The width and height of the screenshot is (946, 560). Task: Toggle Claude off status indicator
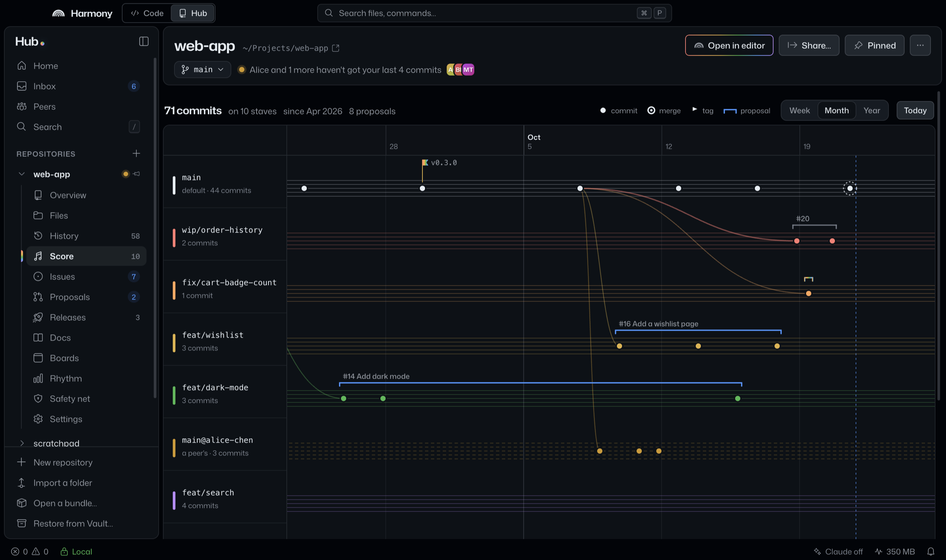(838, 551)
